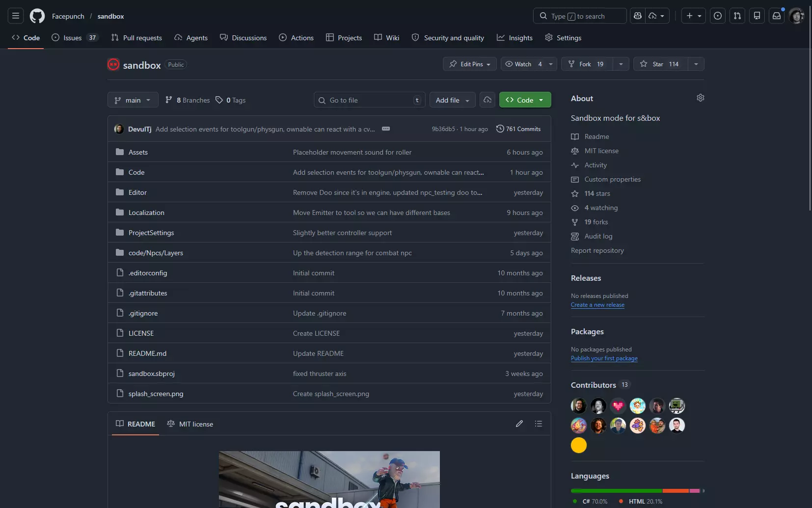This screenshot has height=508, width=812.
Task: Open the splash_screen.png file
Action: (x=156, y=394)
